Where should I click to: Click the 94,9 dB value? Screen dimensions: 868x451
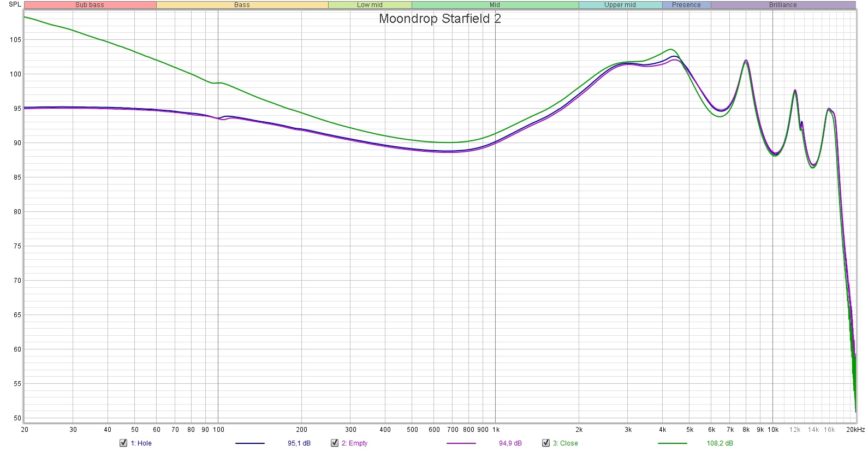click(x=510, y=443)
